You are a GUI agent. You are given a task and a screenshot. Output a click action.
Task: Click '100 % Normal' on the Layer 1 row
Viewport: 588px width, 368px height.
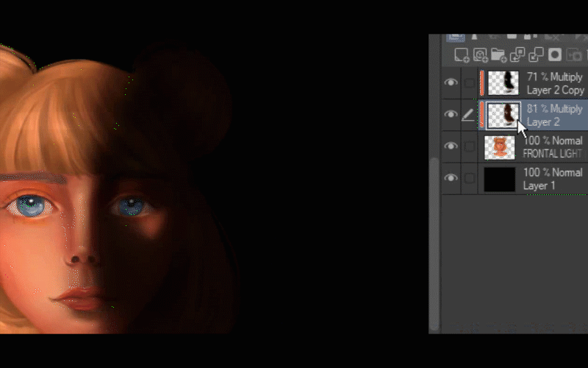point(553,172)
